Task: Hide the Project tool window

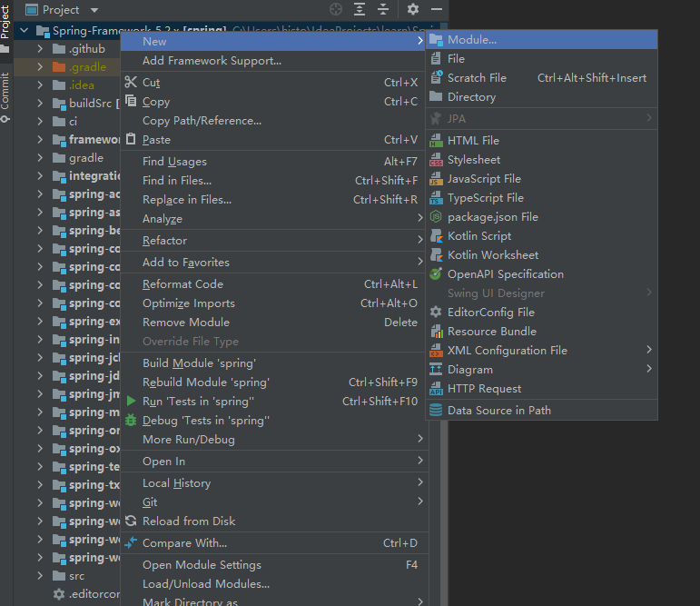Action: [x=437, y=9]
